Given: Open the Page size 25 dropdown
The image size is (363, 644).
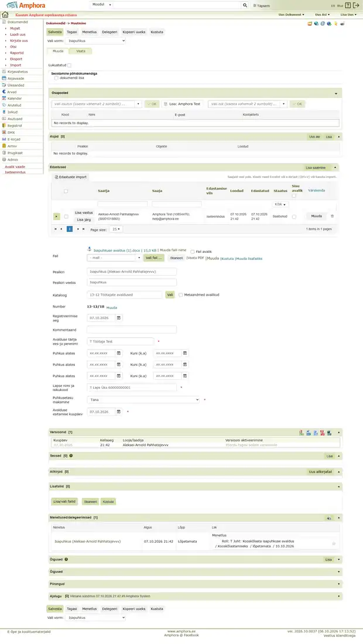Looking at the screenshot, I should [x=116, y=229].
